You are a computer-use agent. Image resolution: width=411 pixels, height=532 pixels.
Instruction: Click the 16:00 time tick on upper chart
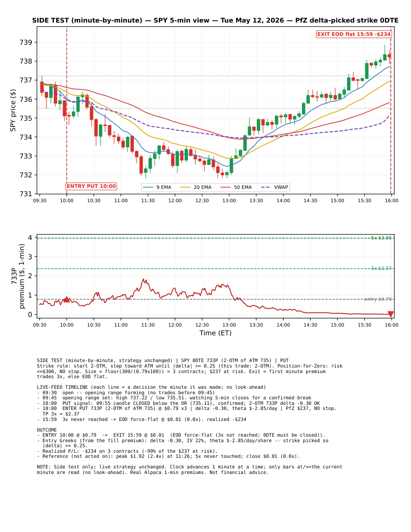[392, 200]
